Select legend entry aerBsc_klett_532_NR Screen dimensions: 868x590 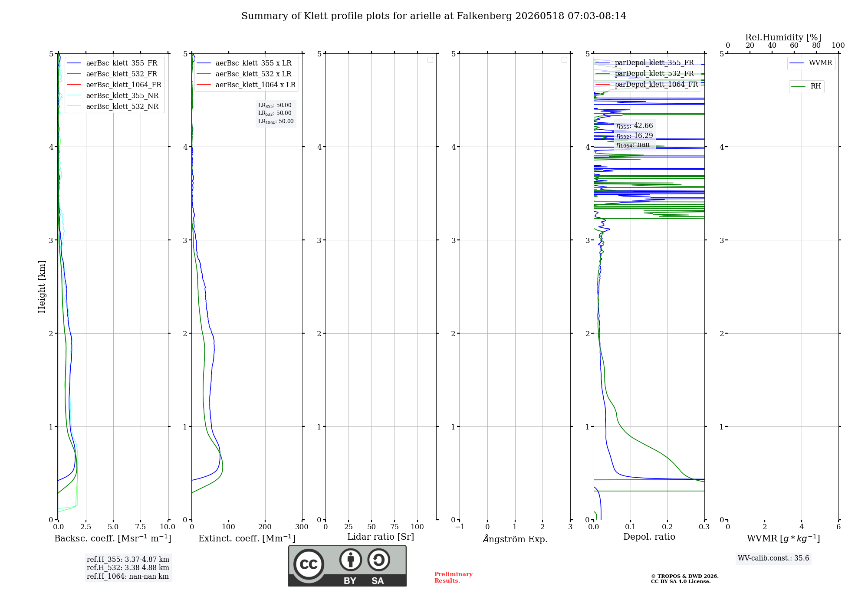click(113, 107)
